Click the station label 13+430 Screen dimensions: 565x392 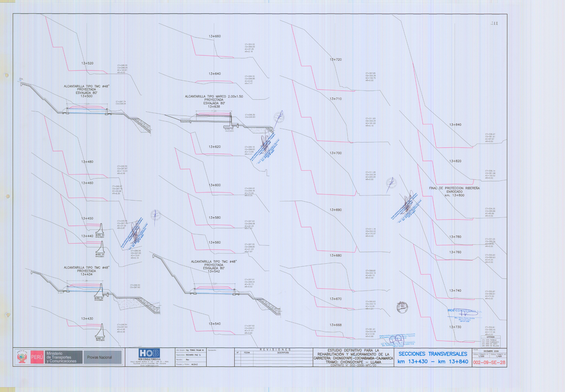click(x=87, y=319)
